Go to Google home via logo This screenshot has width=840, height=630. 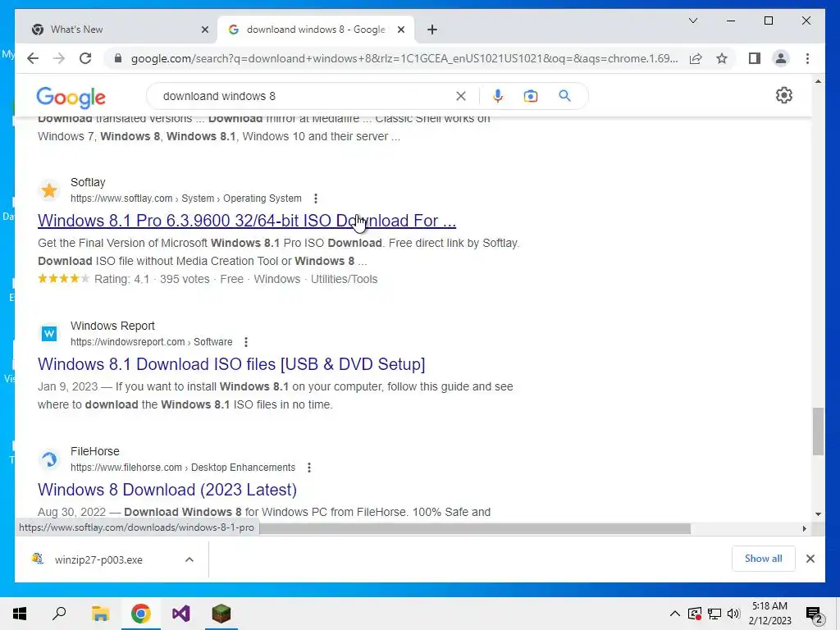pos(71,97)
